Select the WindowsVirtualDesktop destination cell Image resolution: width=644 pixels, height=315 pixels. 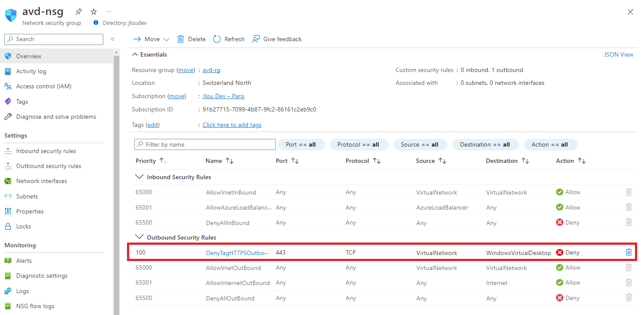point(518,253)
